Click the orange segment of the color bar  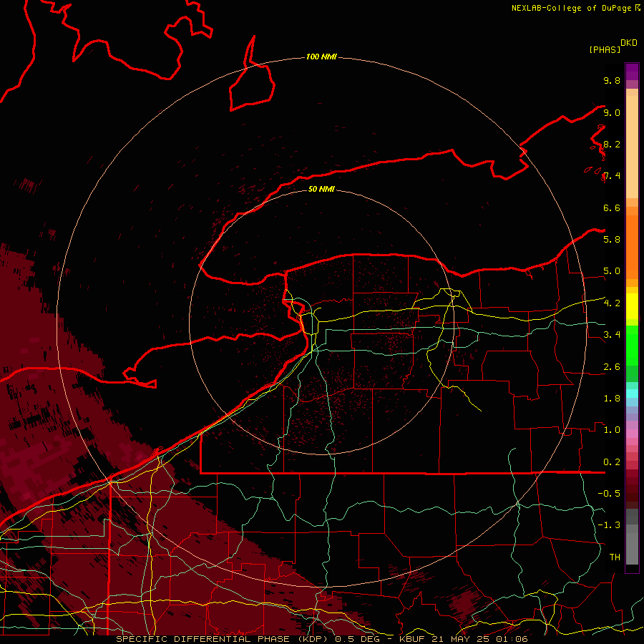[632, 246]
